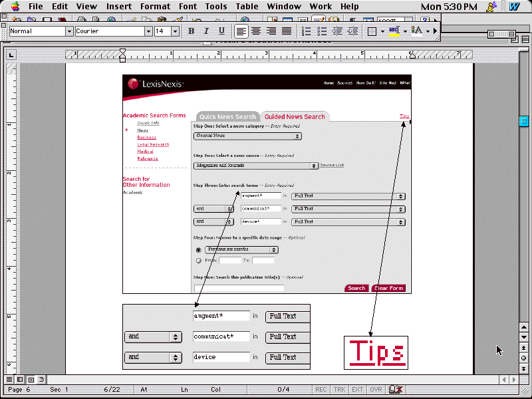The height and width of the screenshot is (399, 532).
Task: Select the From date range radio button
Action: click(198, 261)
